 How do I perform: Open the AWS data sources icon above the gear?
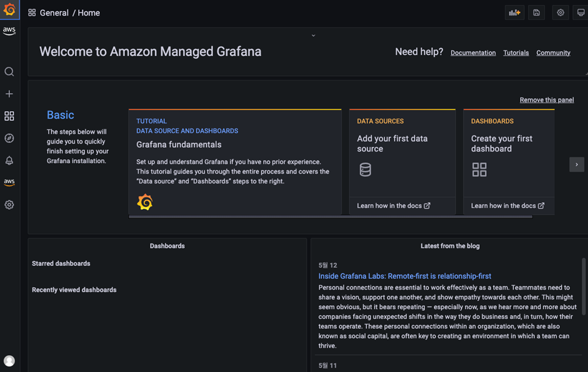tap(9, 182)
